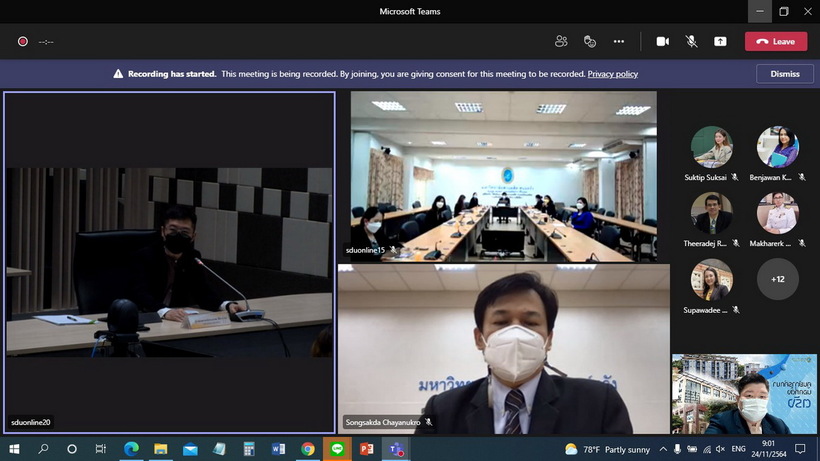Open the weather widget showing 78°F
Viewport: 820px width, 461px height.
pyautogui.click(x=607, y=450)
